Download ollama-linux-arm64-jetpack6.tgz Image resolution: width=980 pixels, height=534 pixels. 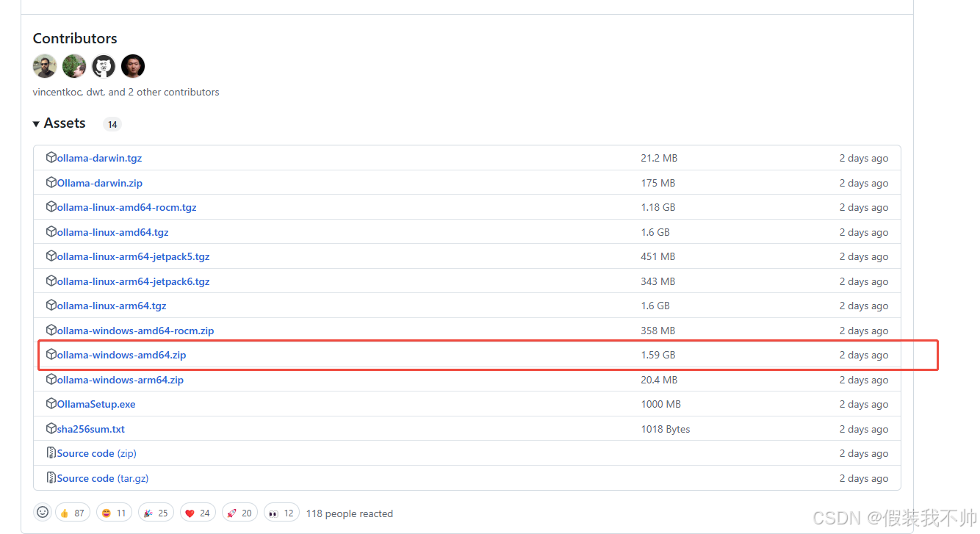click(x=134, y=281)
